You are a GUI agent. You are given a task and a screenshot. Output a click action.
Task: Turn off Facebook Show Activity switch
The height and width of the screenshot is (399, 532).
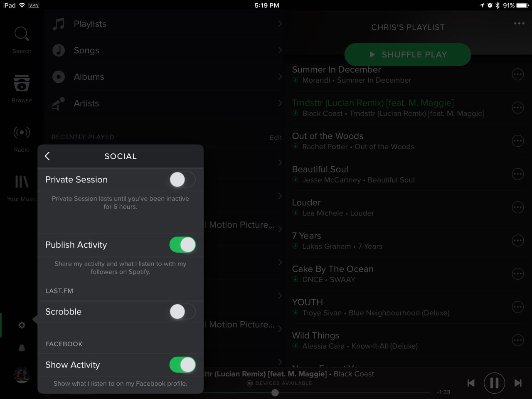(x=182, y=365)
